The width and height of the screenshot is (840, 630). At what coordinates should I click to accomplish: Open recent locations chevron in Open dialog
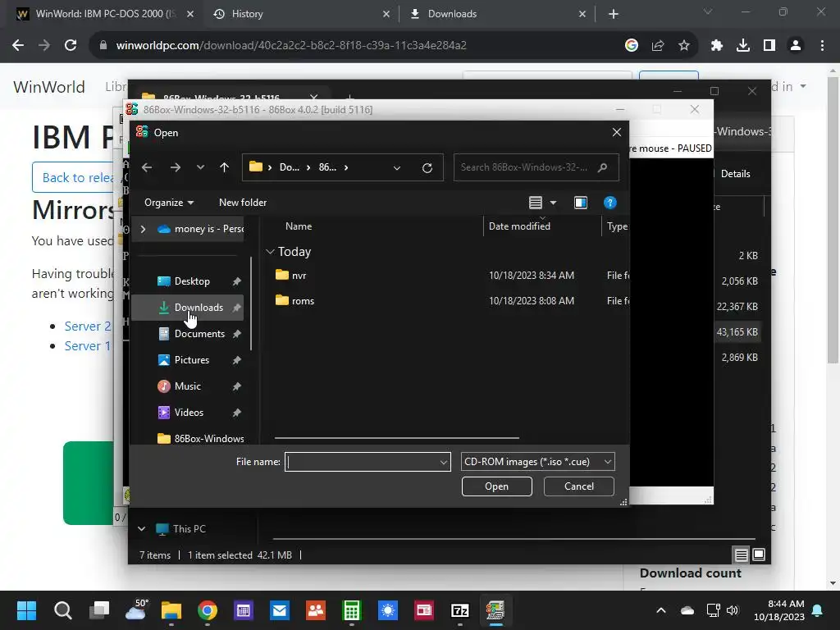[200, 167]
